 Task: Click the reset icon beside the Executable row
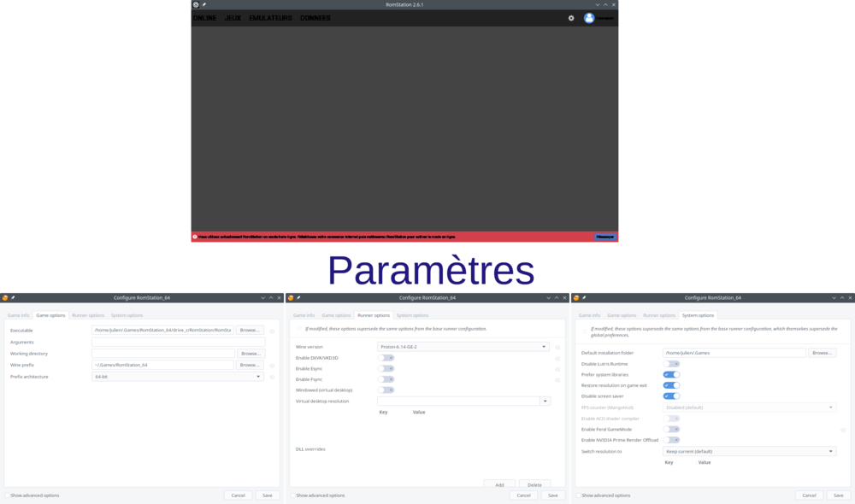272,331
